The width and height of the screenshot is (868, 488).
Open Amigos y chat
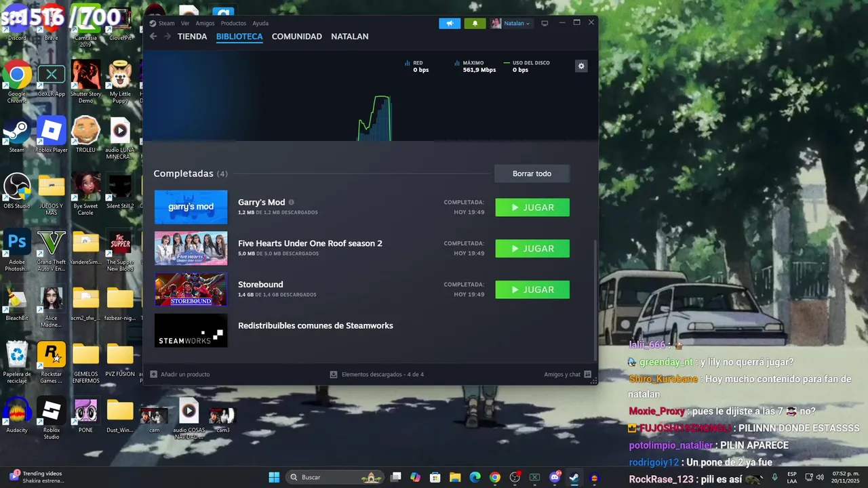(568, 374)
